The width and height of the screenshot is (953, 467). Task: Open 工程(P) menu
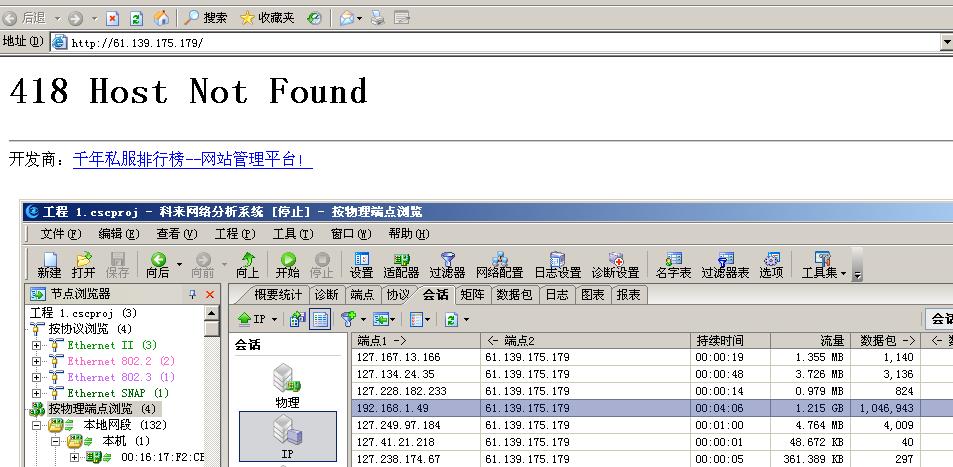(x=235, y=234)
